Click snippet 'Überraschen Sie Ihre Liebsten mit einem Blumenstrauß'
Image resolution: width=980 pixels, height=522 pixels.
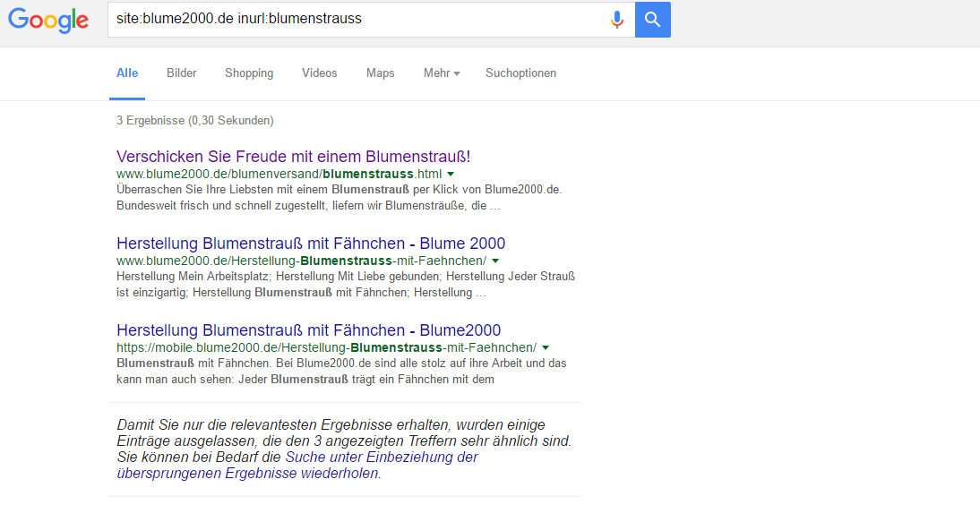[262, 189]
